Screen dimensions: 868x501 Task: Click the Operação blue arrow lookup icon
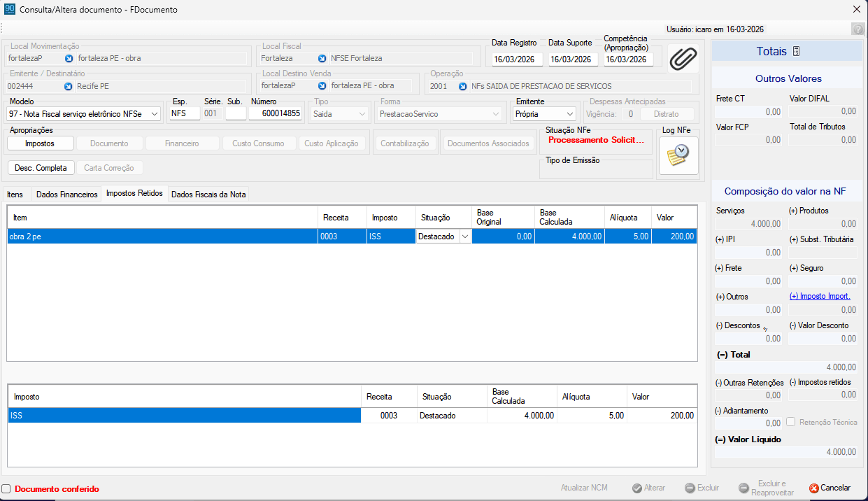click(x=463, y=86)
